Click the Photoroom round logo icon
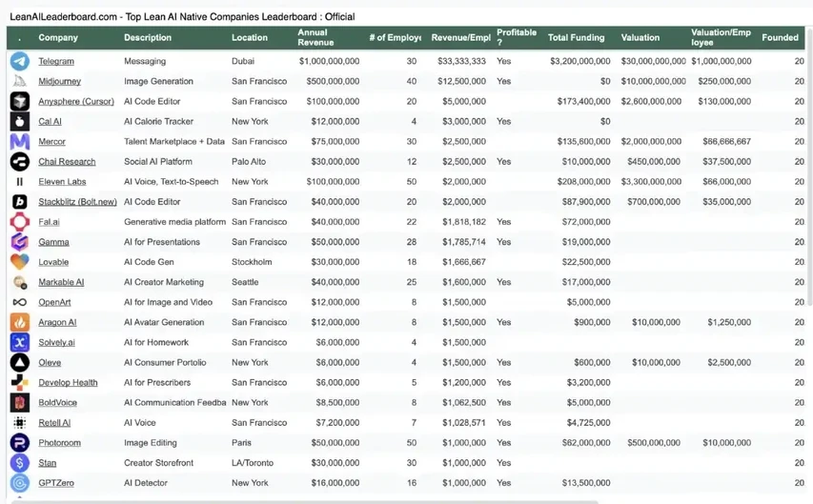The height and width of the screenshot is (504, 813). (x=20, y=443)
